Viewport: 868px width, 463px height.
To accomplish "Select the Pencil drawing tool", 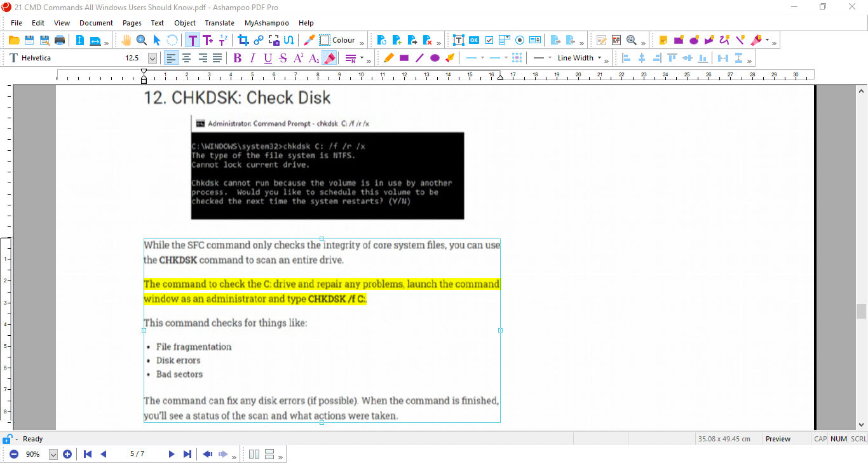I will 389,58.
